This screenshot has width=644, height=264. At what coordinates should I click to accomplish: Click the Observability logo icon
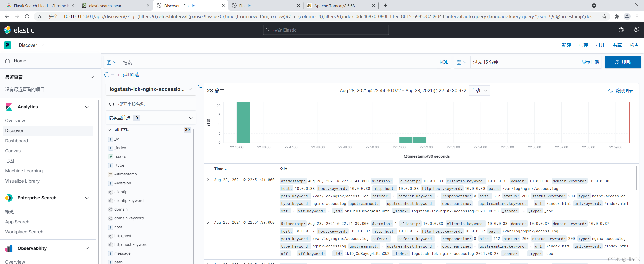coord(9,248)
